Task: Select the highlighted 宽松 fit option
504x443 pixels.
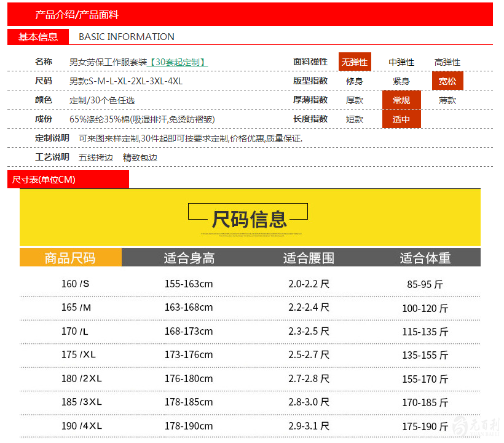Action: pyautogui.click(x=447, y=81)
